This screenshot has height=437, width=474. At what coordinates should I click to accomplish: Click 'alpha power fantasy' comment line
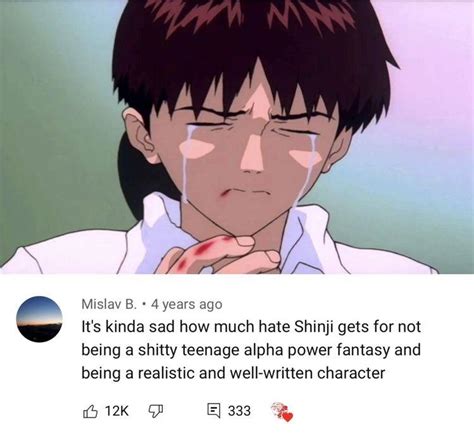(x=251, y=350)
